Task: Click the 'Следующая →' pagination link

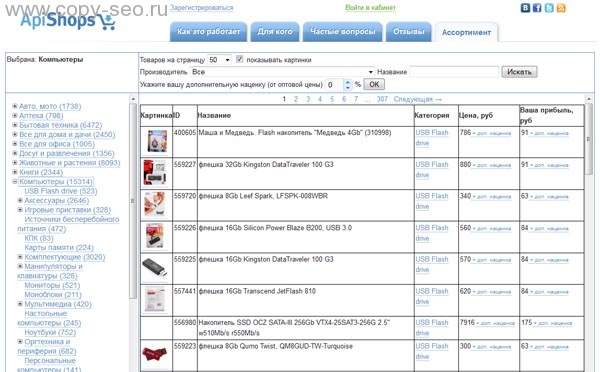Action: (417, 99)
